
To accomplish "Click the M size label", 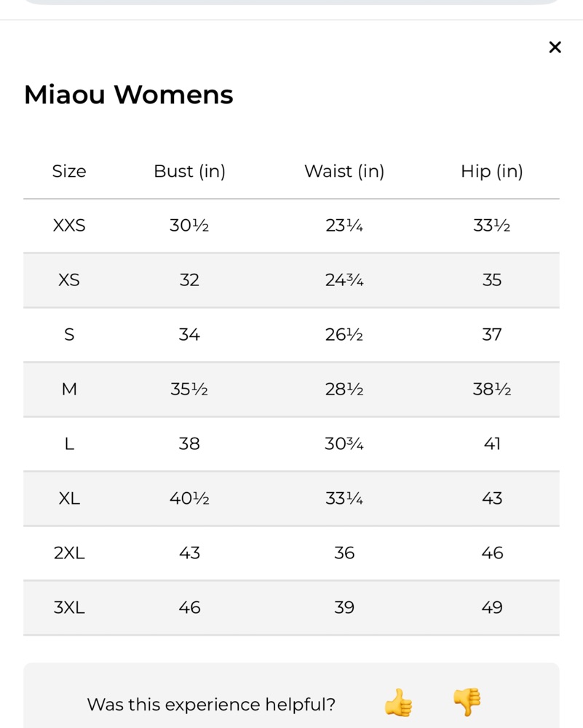I will pos(69,389).
